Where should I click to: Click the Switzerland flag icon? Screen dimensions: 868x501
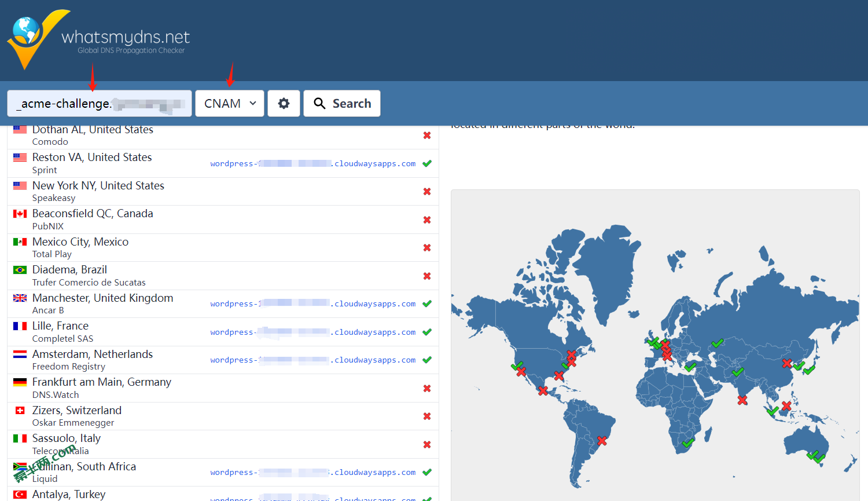coord(20,410)
